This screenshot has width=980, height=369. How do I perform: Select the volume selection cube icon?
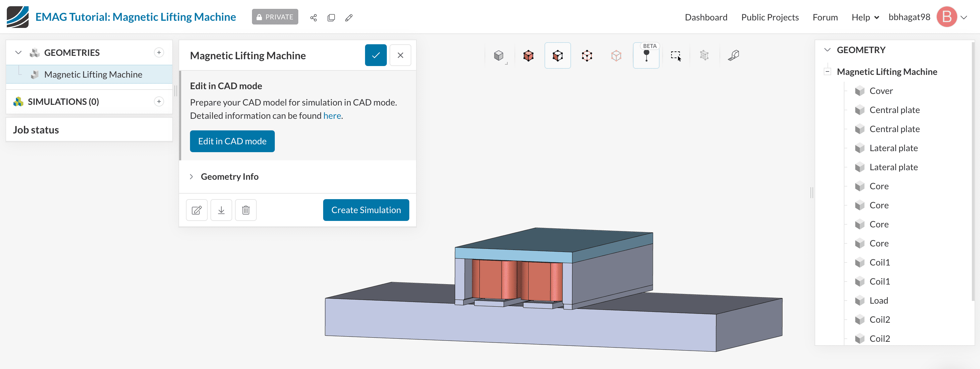[528, 55]
